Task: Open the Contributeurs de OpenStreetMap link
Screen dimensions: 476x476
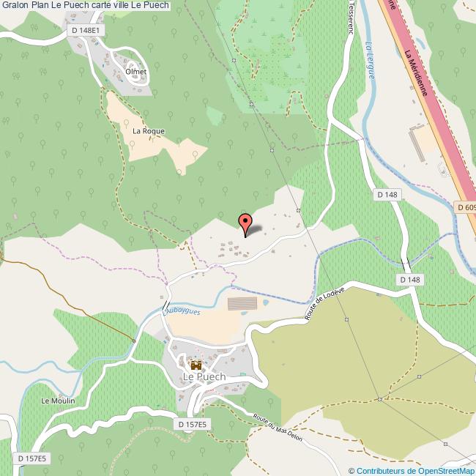Action: [x=412, y=471]
